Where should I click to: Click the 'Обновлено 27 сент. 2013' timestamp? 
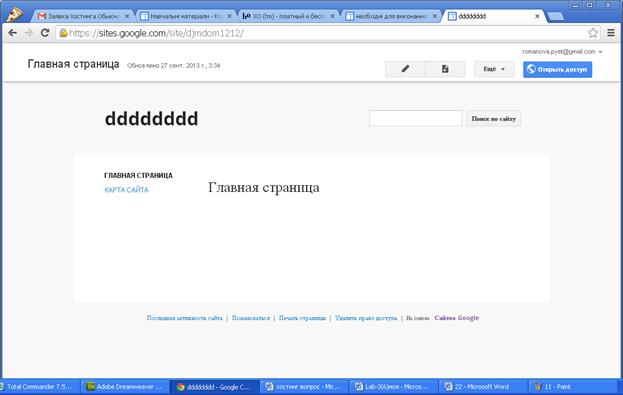[x=174, y=66]
